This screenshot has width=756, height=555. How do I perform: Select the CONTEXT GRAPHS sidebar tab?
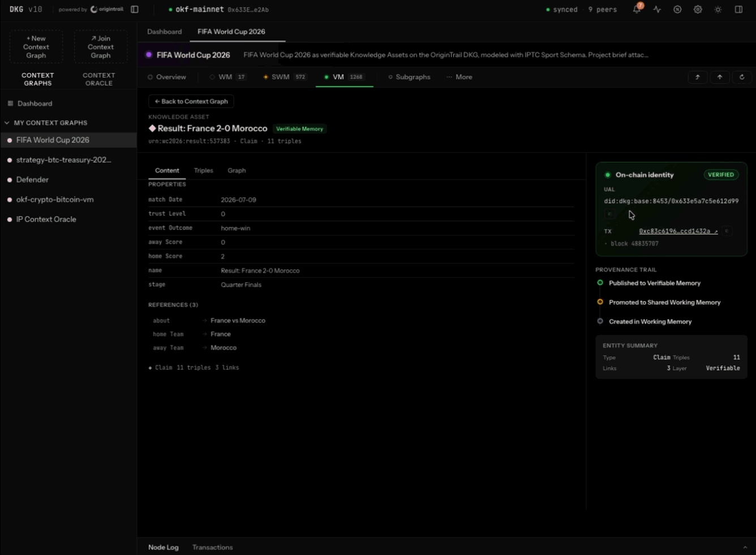pyautogui.click(x=38, y=79)
